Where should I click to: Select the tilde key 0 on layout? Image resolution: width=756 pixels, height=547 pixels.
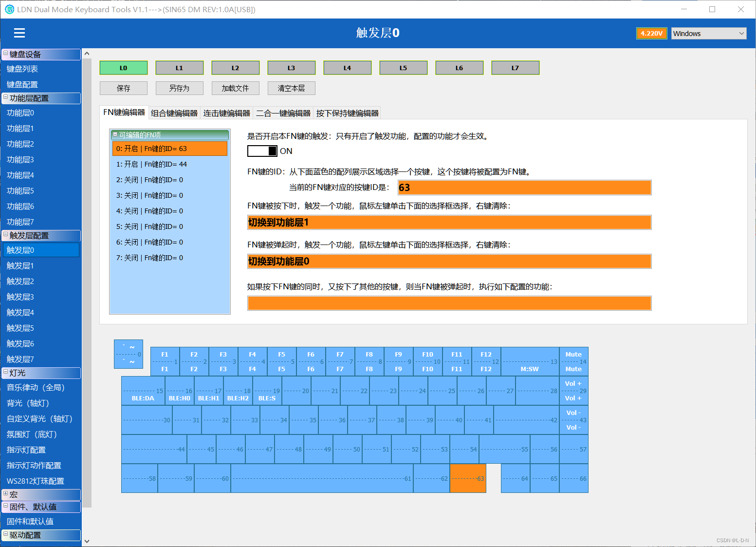(129, 354)
